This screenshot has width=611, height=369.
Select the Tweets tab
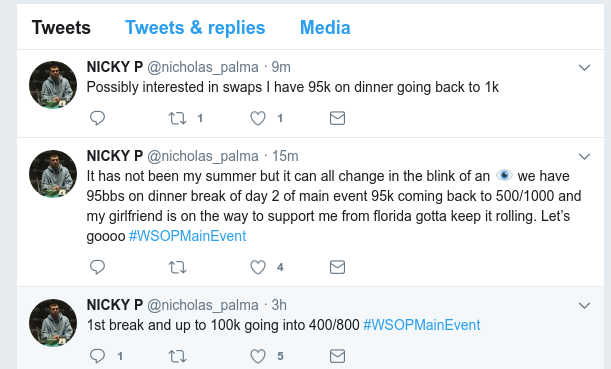[61, 28]
